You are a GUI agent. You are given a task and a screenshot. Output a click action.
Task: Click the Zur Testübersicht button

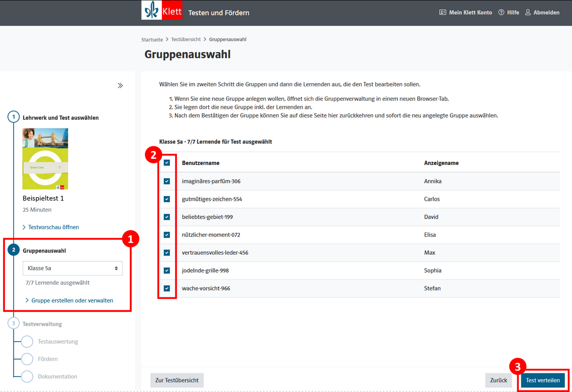pyautogui.click(x=177, y=380)
